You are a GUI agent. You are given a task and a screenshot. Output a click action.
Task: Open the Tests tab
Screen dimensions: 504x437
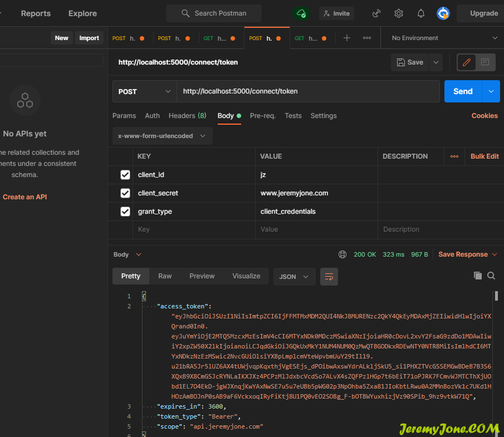(x=293, y=116)
